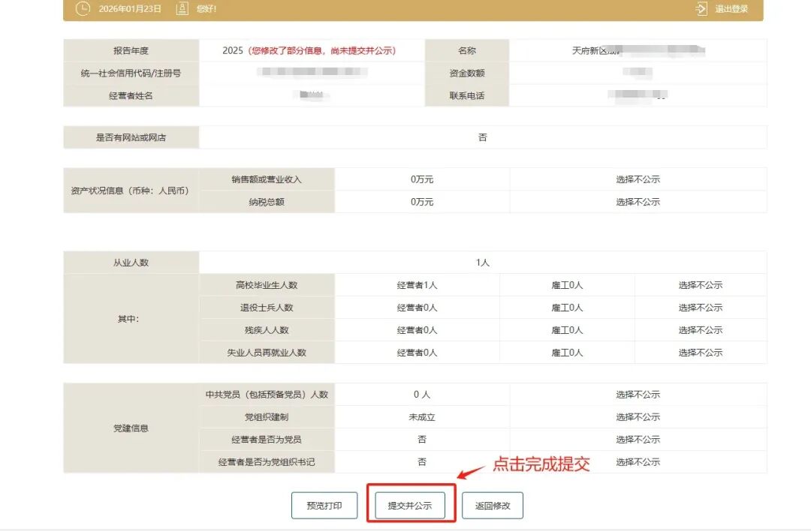
Task: Click 雇工0人 in the 高校毕业生人数 row
Action: 567,285
